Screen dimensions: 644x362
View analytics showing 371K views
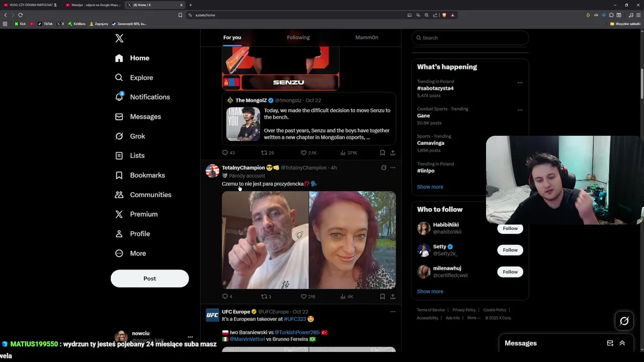[349, 153]
